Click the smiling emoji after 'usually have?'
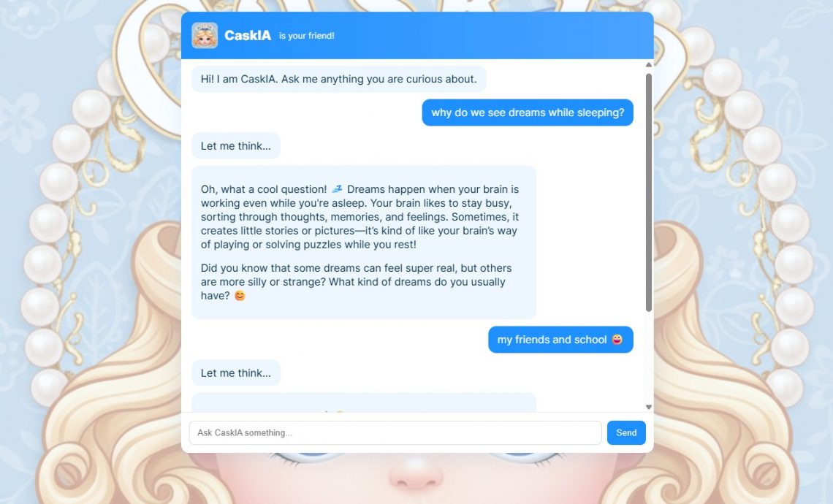This screenshot has height=504, width=833. point(240,295)
